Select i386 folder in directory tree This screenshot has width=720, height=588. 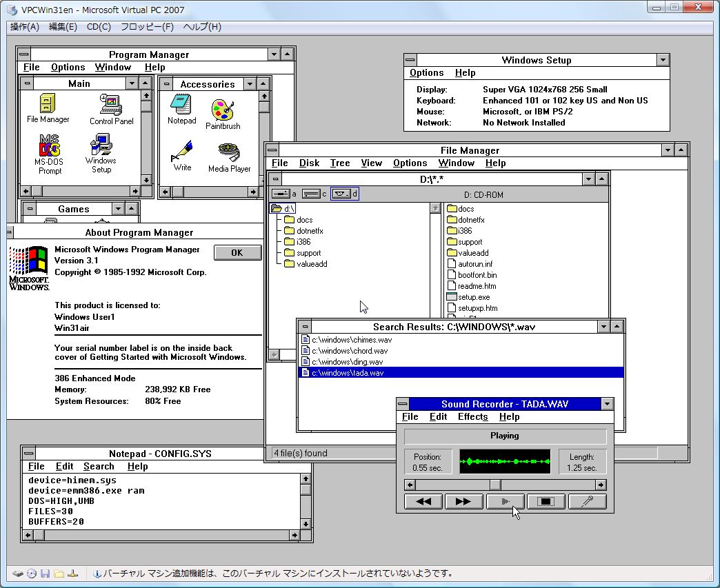point(297,242)
